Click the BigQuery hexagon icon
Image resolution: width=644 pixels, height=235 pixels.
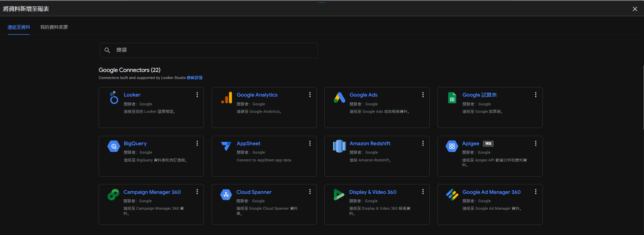click(114, 146)
